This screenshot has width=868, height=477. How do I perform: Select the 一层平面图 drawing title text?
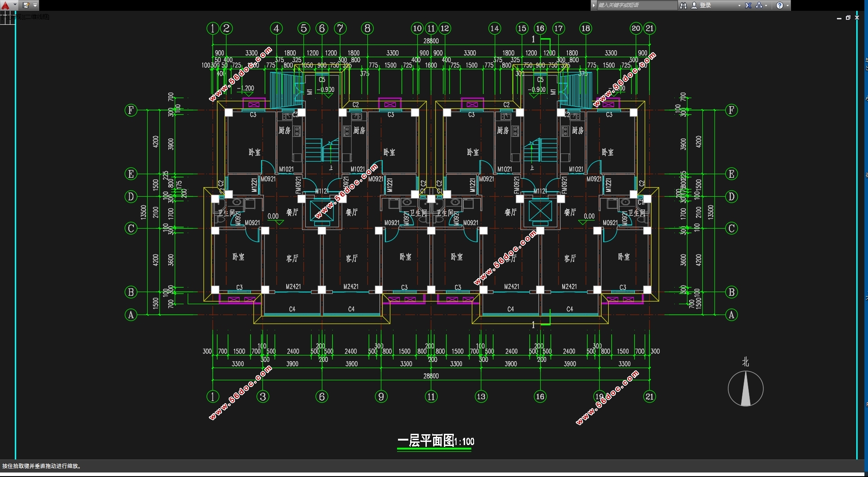[x=426, y=441]
